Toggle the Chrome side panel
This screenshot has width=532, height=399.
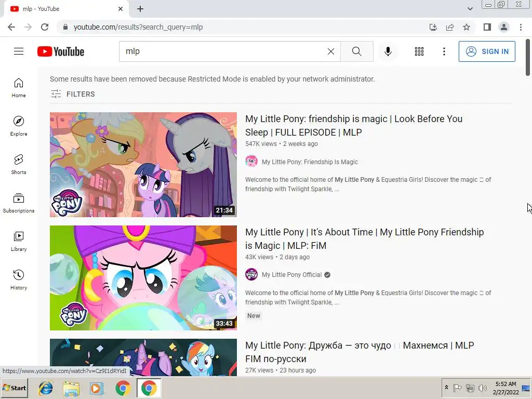(487, 27)
